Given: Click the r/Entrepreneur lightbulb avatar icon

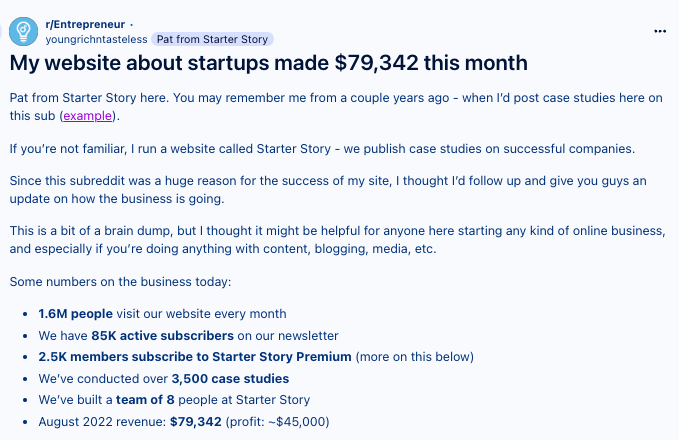Looking at the screenshot, I should tap(23, 31).
